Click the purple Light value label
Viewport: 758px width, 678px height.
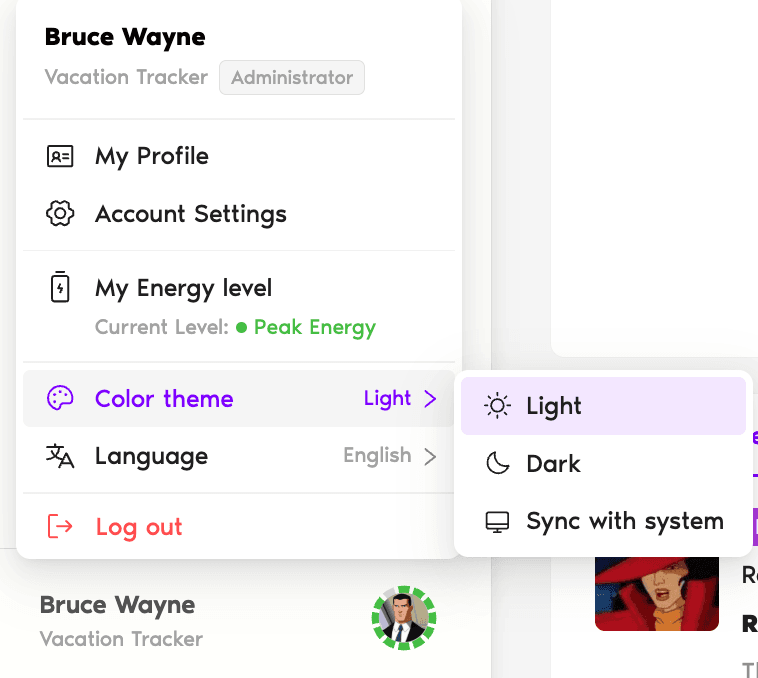387,399
